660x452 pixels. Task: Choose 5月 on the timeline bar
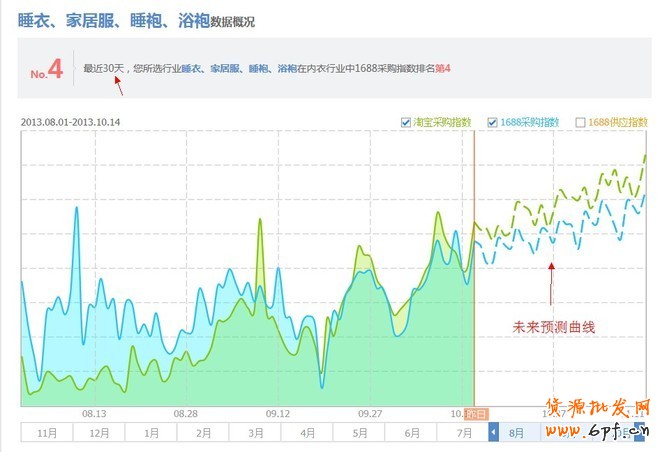(360, 432)
